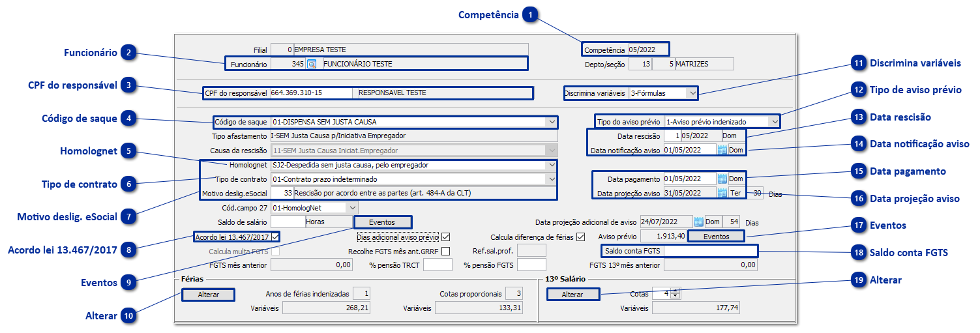Expand the Discrimina variáveis dropdown
The width and height of the screenshot is (980, 333).
(x=692, y=93)
